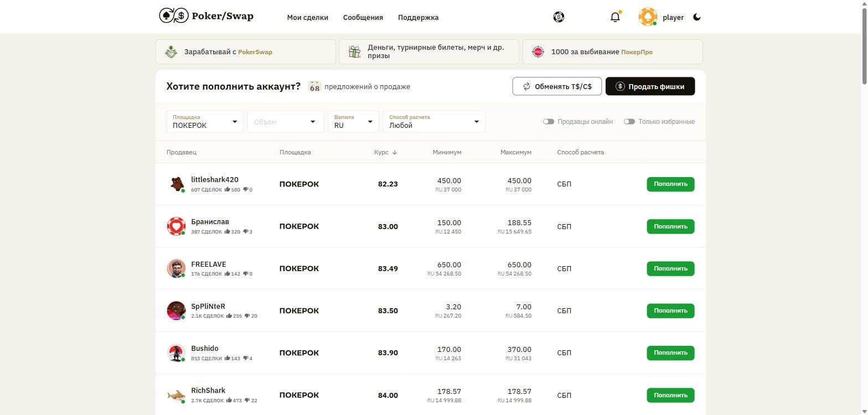Image resolution: width=868 pixels, height=415 pixels.
Task: Click thumbs-up icon for littleshark420
Action: (228, 190)
